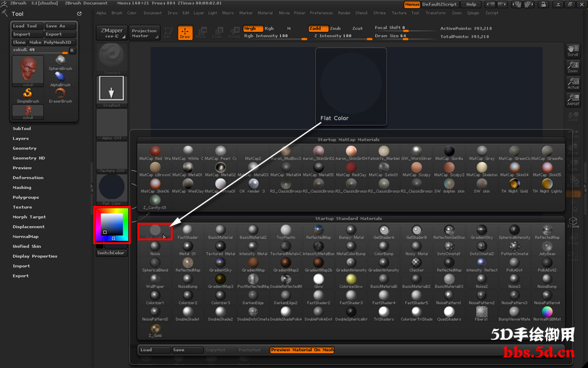
Task: Toggle the Menus button
Action: [x=412, y=4]
